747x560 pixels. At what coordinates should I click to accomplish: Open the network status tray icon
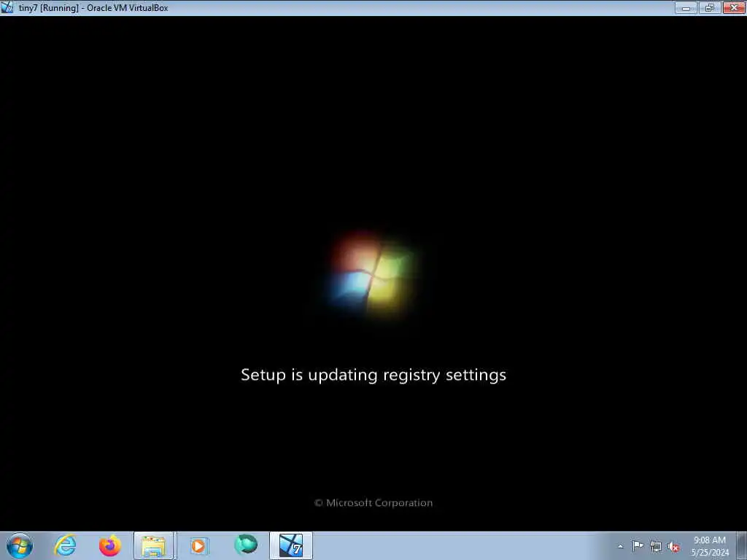tap(656, 547)
